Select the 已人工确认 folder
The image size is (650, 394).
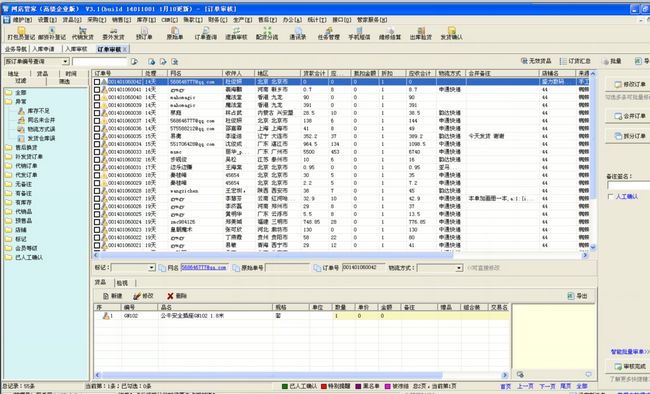tap(24, 257)
